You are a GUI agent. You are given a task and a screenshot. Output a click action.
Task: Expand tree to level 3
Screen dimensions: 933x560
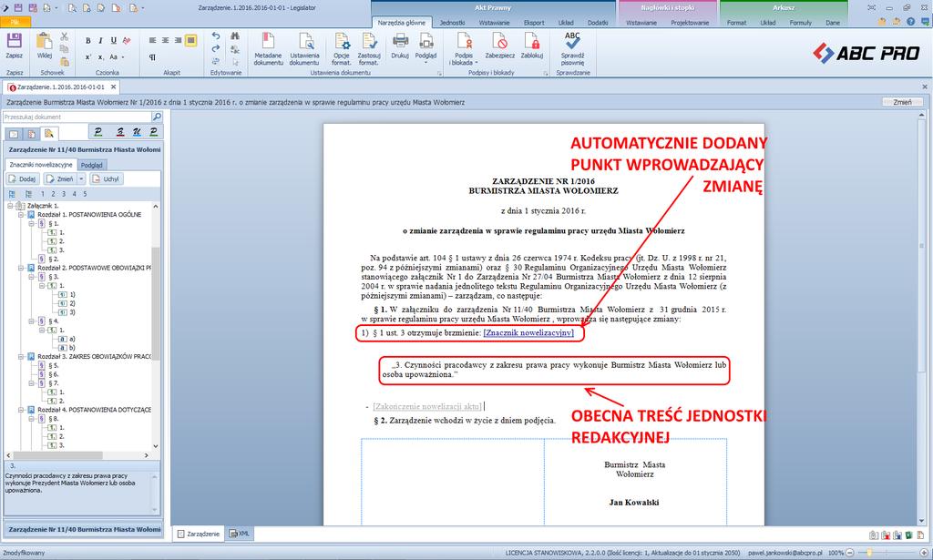pos(64,194)
